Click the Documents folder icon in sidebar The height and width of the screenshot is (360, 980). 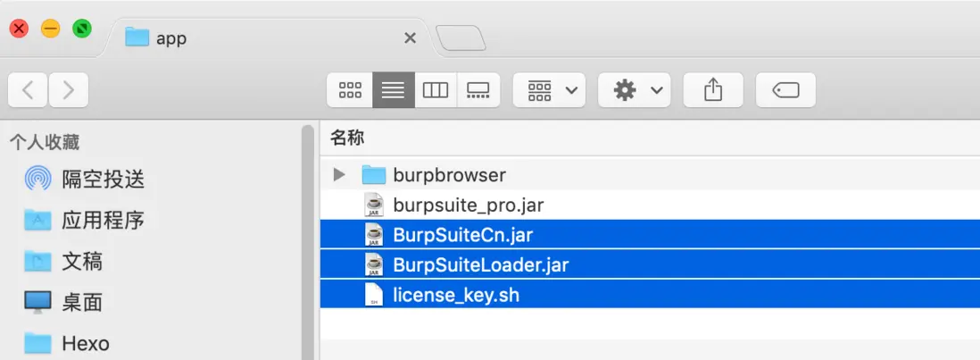pos(37,261)
